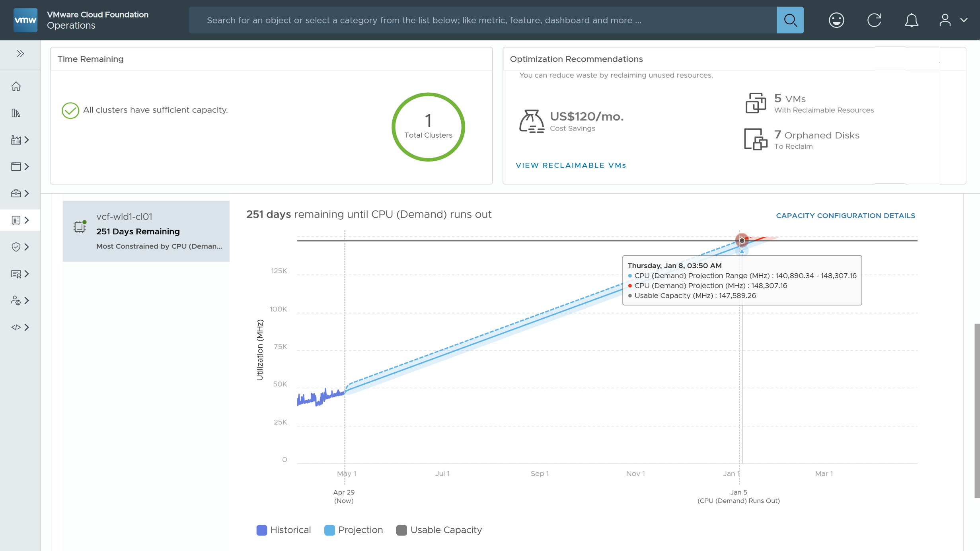Screen dimensions: 980x551
Task: Expand the briefcase sidebar item's submenu
Action: coord(27,194)
